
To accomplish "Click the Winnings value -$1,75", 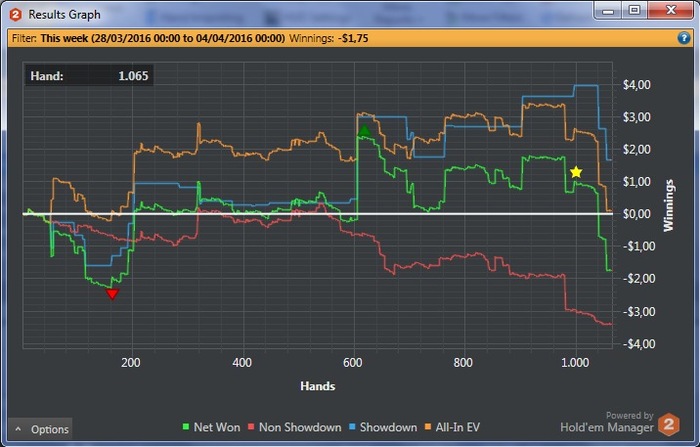I will 353,38.
